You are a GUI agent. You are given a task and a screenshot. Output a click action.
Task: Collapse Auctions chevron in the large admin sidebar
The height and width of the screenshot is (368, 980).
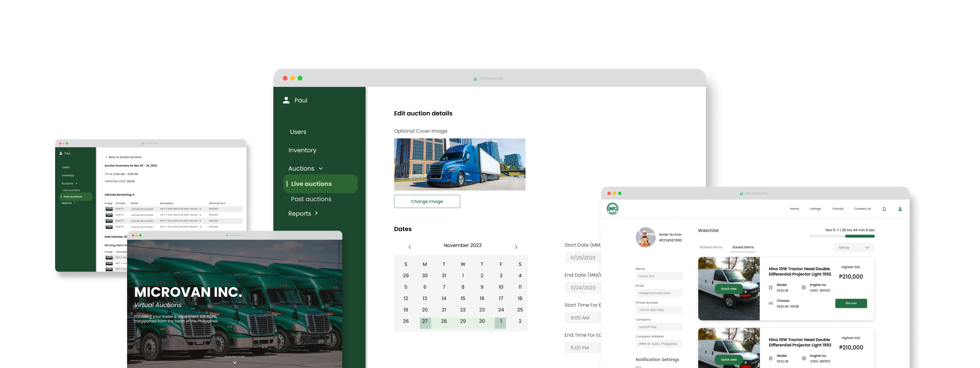321,169
